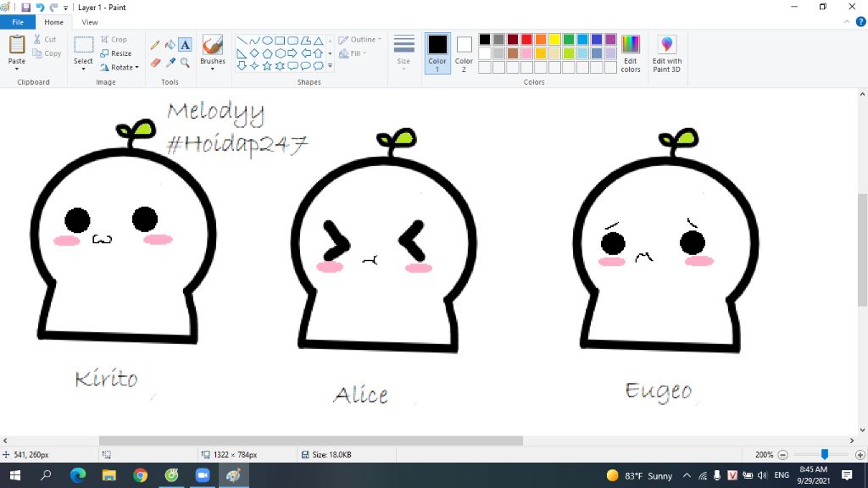Open the shape Fill dropdown
This screenshot has height=488, width=868.
click(353, 53)
